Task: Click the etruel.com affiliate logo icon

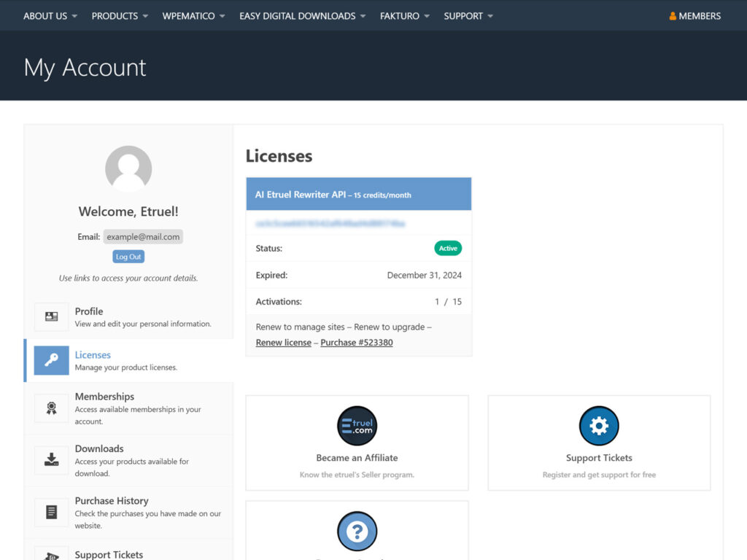Action: pos(357,426)
